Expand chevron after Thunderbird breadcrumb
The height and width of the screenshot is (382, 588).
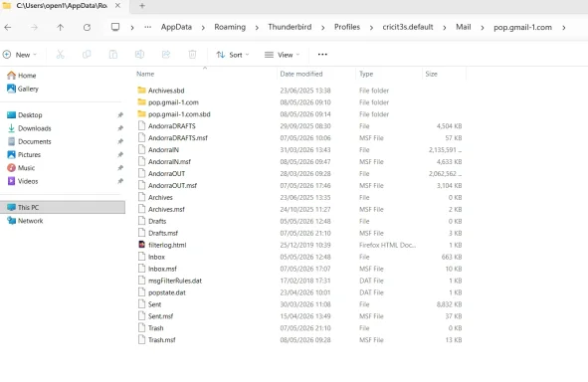pos(323,28)
